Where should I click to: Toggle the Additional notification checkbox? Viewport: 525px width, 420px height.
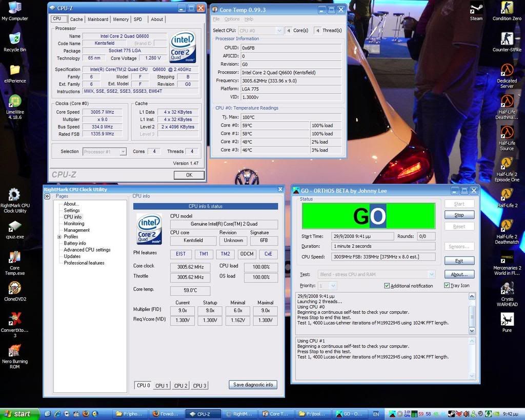pos(387,286)
